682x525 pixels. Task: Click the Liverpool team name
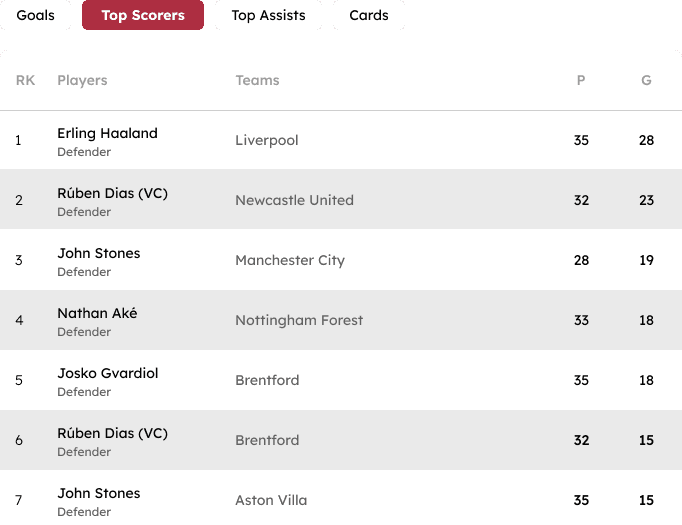267,140
